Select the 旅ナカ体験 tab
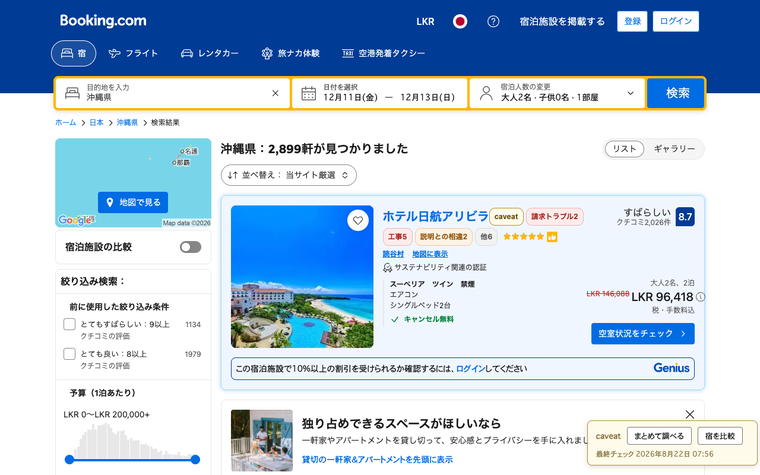This screenshot has height=475, width=760. point(290,53)
